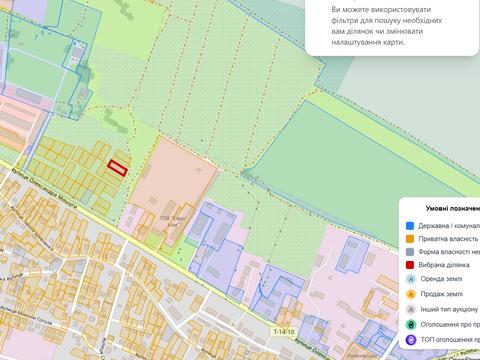Click the Вибрана ділянка legend text

[444, 265]
